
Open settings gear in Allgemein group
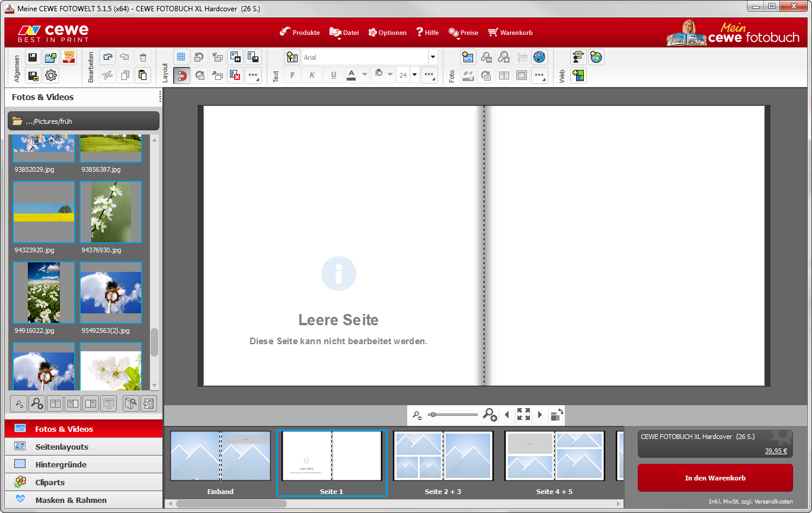pyautogui.click(x=51, y=75)
